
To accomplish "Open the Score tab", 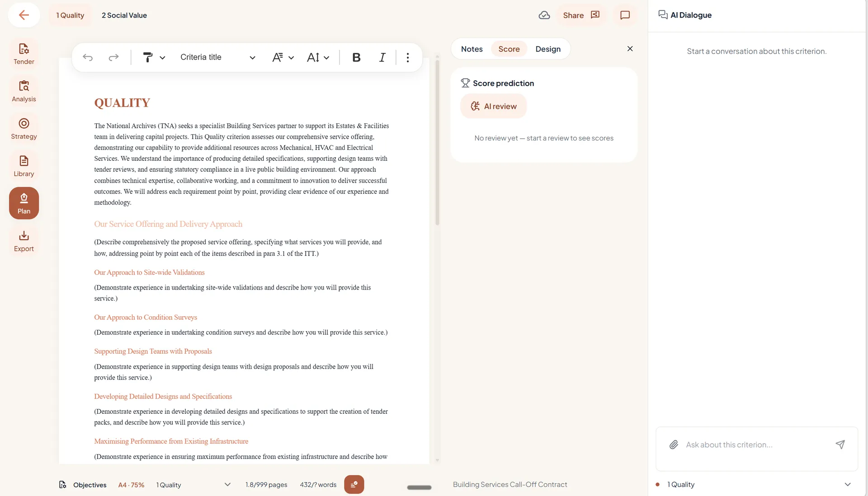I will click(x=509, y=49).
